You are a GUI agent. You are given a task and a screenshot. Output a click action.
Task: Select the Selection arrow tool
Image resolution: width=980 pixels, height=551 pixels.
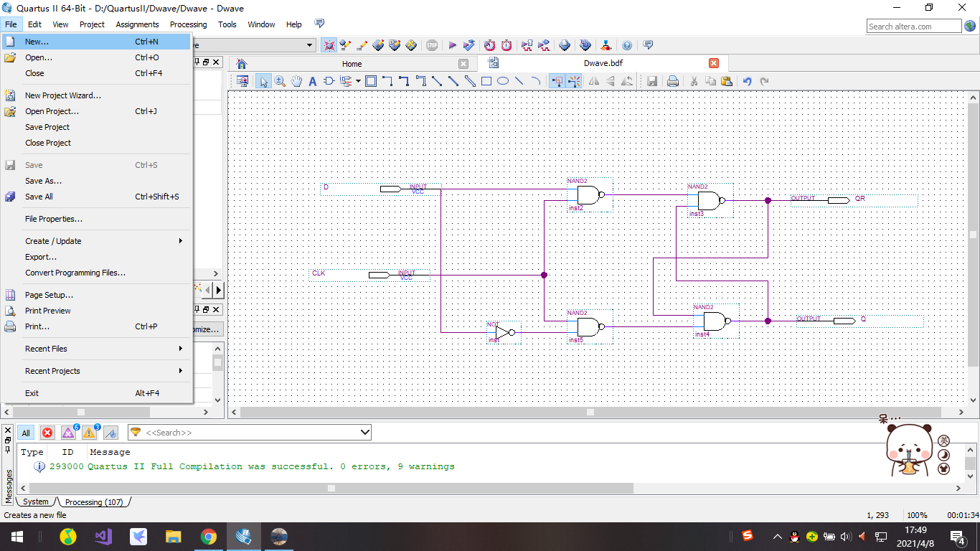(264, 81)
